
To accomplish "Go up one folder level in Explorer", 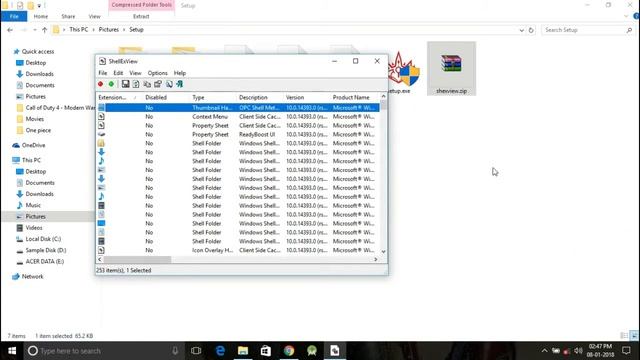I will (44, 30).
